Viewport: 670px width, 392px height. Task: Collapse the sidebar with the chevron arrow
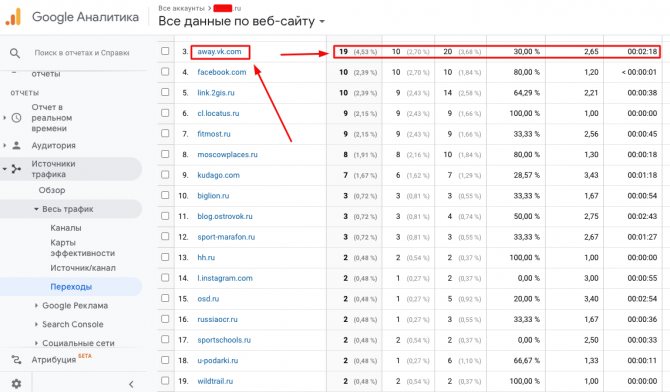(131, 384)
